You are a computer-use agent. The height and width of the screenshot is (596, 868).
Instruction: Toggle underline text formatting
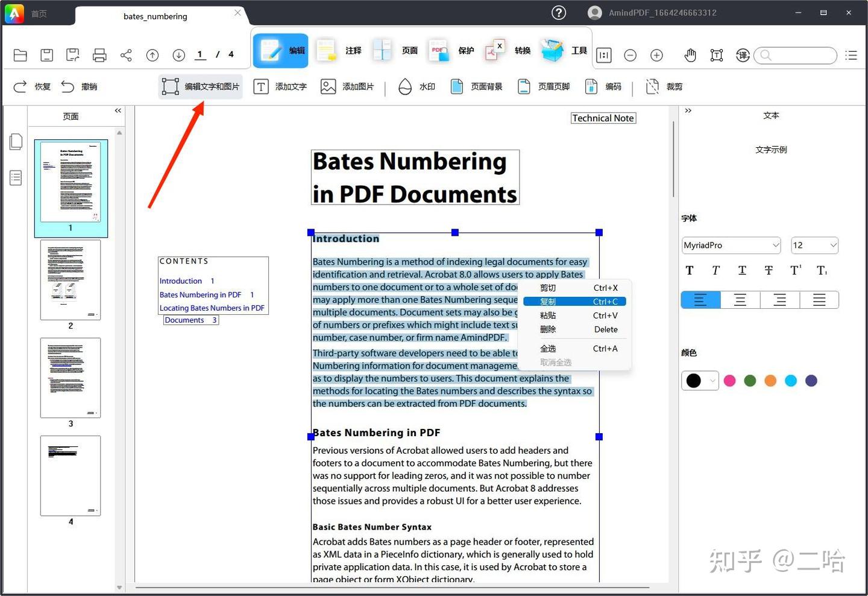coord(742,270)
